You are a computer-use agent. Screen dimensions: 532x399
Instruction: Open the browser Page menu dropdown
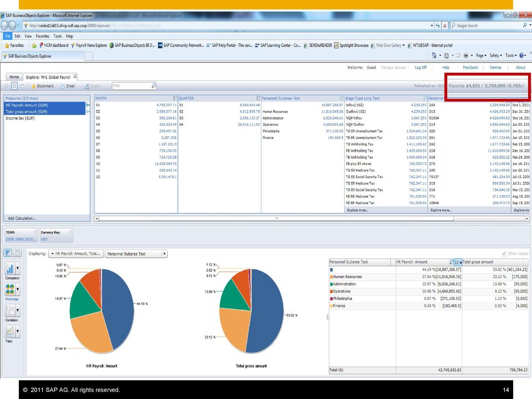coord(481,55)
